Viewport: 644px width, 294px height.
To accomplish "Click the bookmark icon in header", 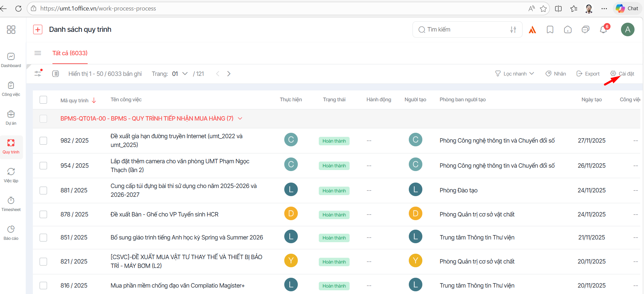I will [x=550, y=30].
